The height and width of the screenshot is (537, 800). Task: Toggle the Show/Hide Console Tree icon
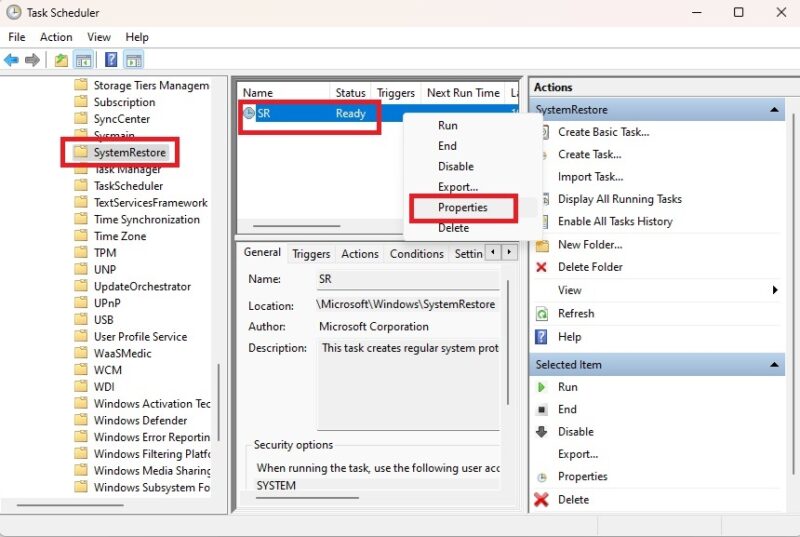(83, 60)
